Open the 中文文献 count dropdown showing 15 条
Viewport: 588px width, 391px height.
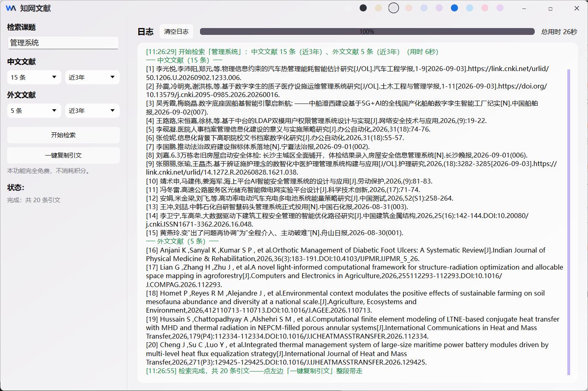pyautogui.click(x=34, y=77)
